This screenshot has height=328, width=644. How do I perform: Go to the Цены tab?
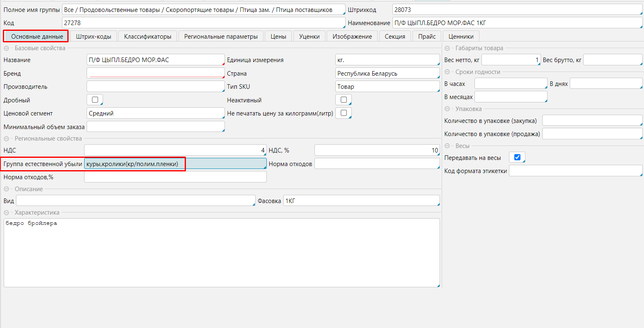coord(278,37)
